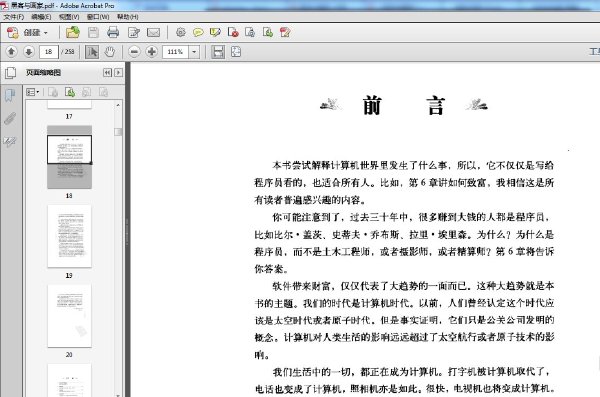Open the 帮助(H) menu
This screenshot has width=600, height=397.
pyautogui.click(x=128, y=17)
